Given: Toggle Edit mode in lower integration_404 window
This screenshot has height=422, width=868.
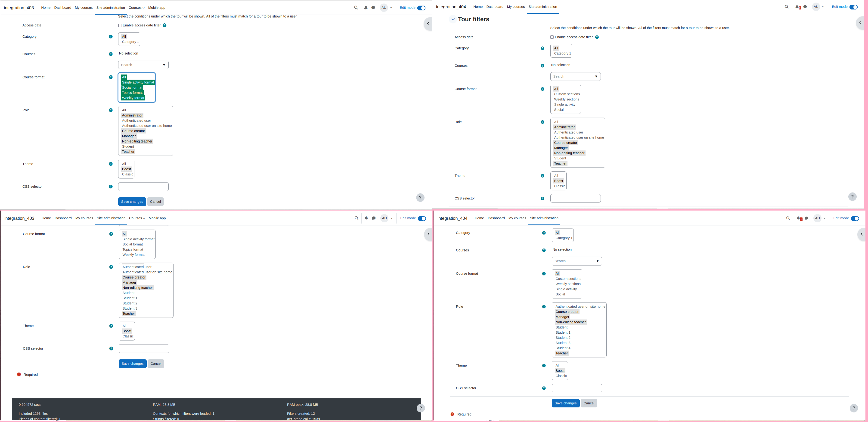Looking at the screenshot, I should coord(855,218).
